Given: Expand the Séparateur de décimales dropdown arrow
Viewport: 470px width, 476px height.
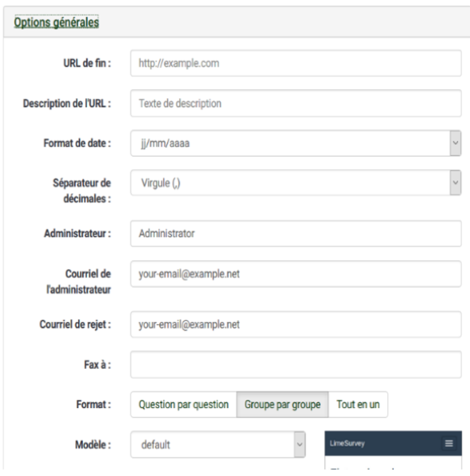Looking at the screenshot, I should click(x=455, y=182).
